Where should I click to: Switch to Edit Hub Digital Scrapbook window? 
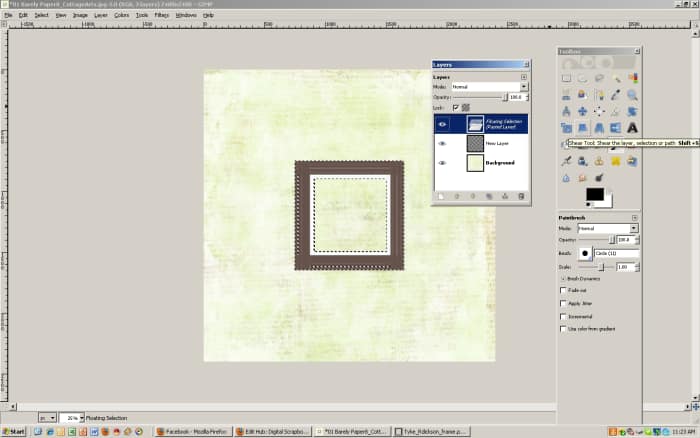click(x=272, y=432)
